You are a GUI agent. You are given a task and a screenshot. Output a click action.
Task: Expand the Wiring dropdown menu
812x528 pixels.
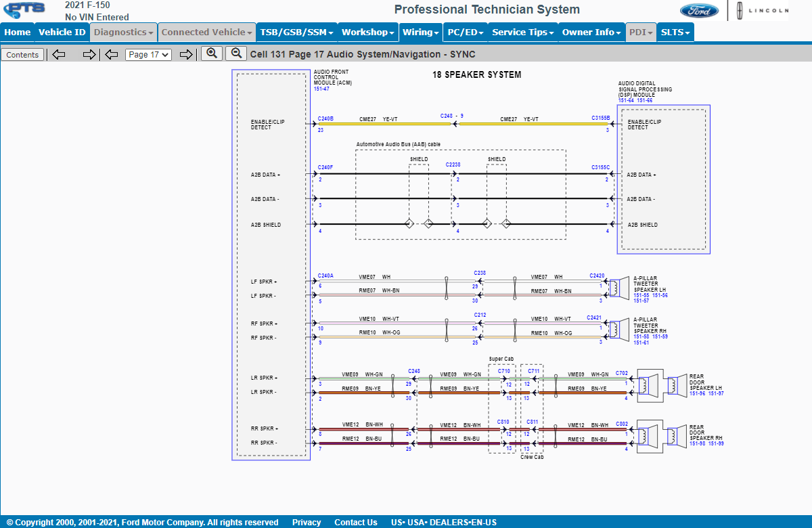coord(421,32)
